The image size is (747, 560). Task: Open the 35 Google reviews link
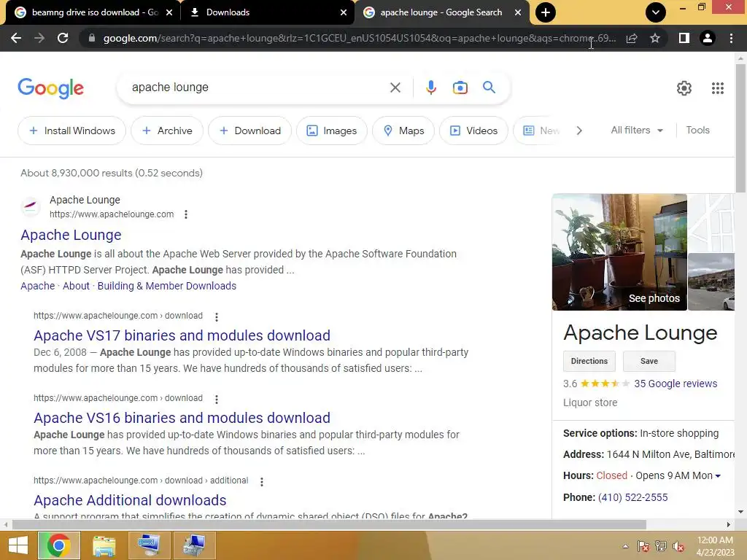point(676,384)
